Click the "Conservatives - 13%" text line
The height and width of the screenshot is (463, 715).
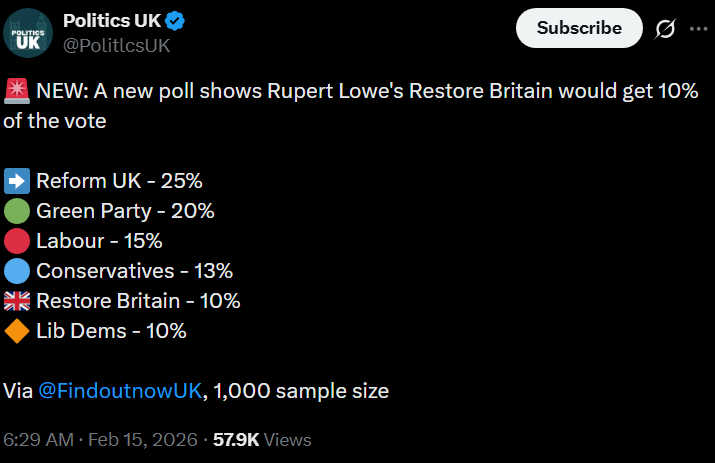(x=134, y=271)
